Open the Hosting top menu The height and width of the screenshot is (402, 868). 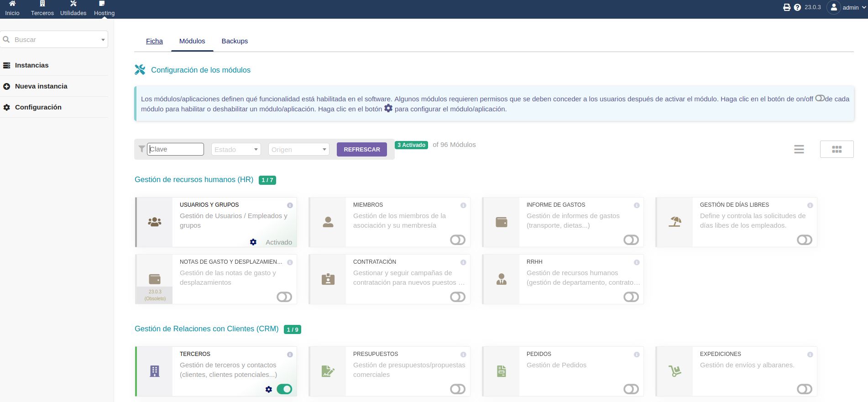(x=104, y=9)
